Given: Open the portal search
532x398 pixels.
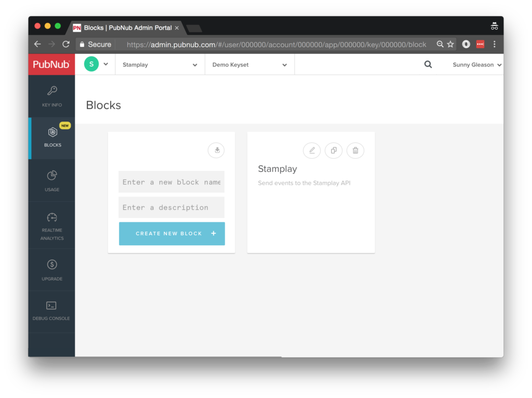Looking at the screenshot, I should coord(428,64).
